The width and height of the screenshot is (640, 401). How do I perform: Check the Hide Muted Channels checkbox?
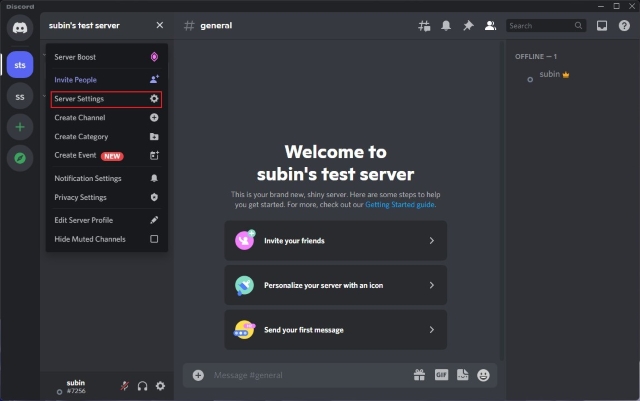(154, 239)
